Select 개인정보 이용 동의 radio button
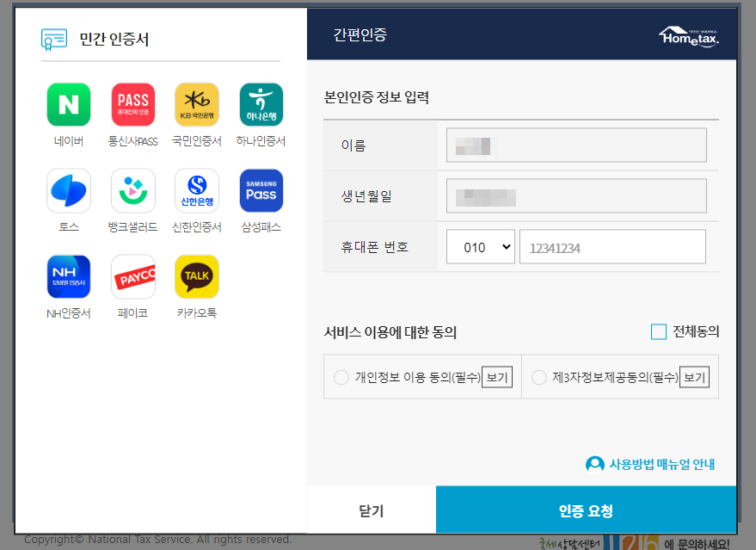This screenshot has width=756, height=550. click(341, 377)
